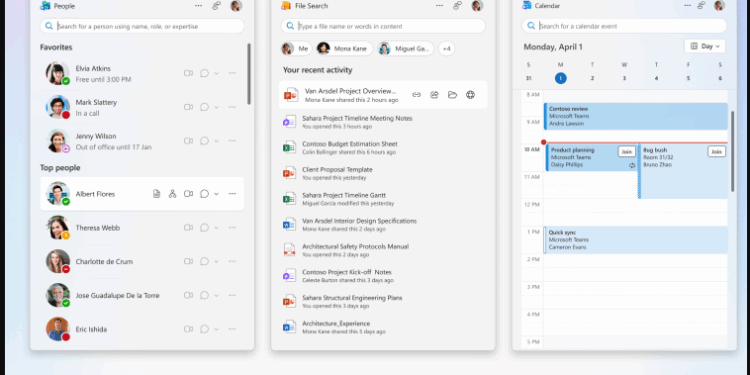Open Architectural Safety Protocols Manual
Screen dimensions: 750x375
383,250
